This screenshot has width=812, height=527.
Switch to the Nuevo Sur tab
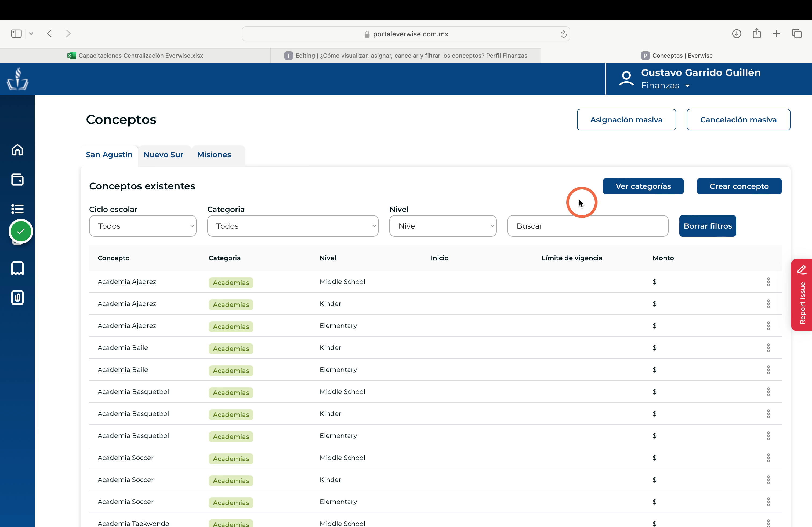(x=164, y=155)
